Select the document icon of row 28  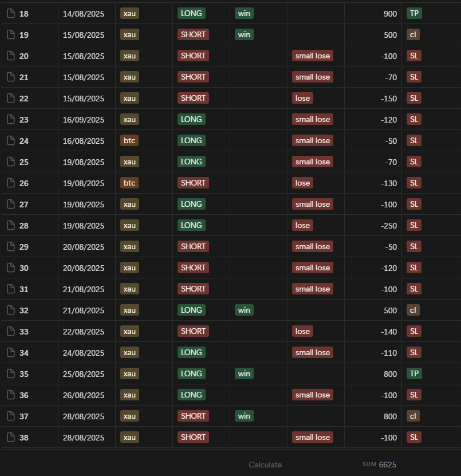point(10,225)
